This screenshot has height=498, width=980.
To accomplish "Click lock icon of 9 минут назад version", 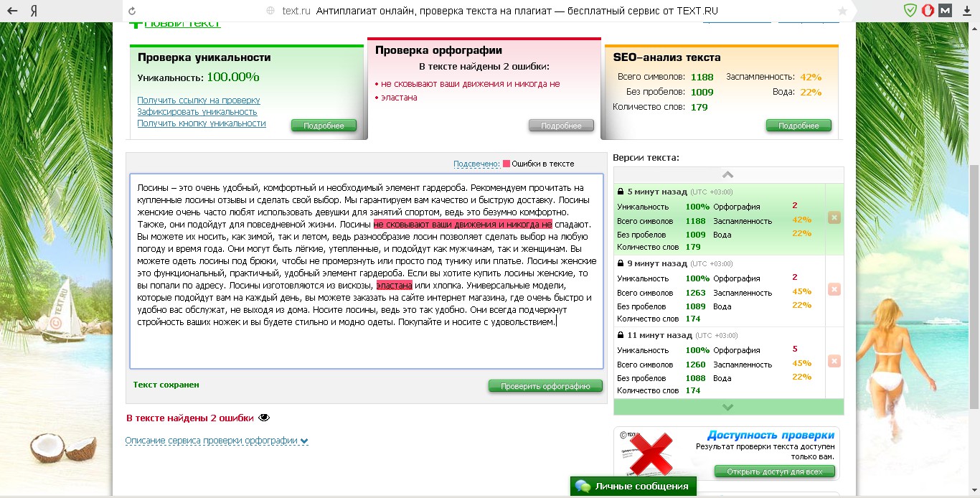I will tap(621, 263).
